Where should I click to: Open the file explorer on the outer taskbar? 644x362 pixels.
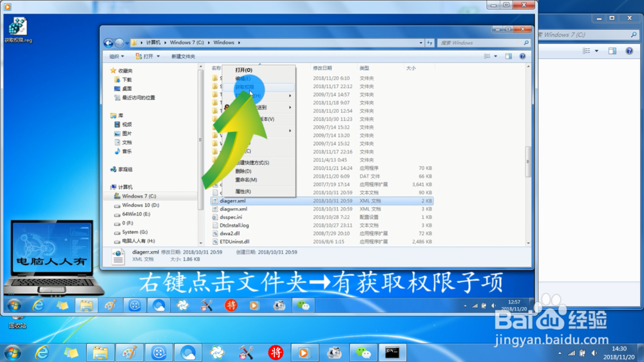[x=100, y=352]
